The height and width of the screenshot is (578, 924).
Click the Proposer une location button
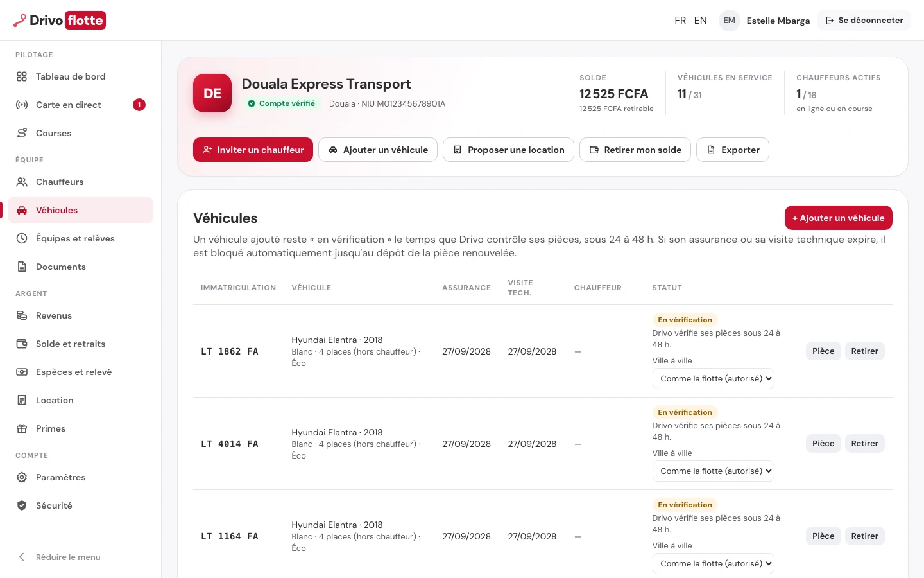coord(508,150)
